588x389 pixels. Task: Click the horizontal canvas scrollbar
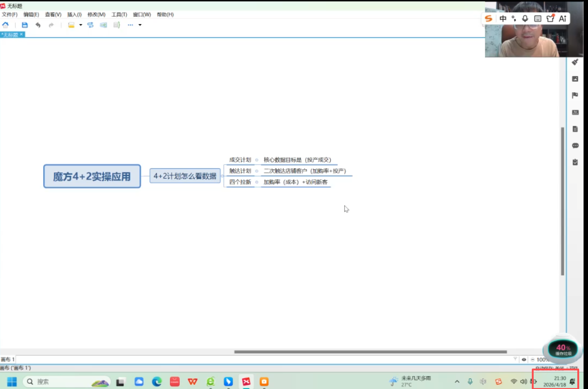(x=370, y=352)
